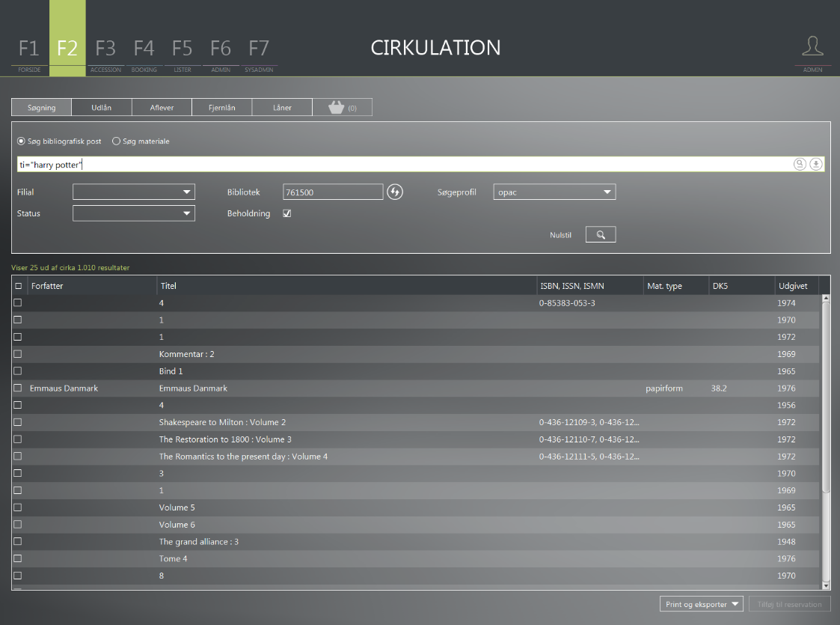Click title 'The Romantics to the present day : Volume 4'
Viewport: 840px width, 625px height.
click(x=243, y=456)
